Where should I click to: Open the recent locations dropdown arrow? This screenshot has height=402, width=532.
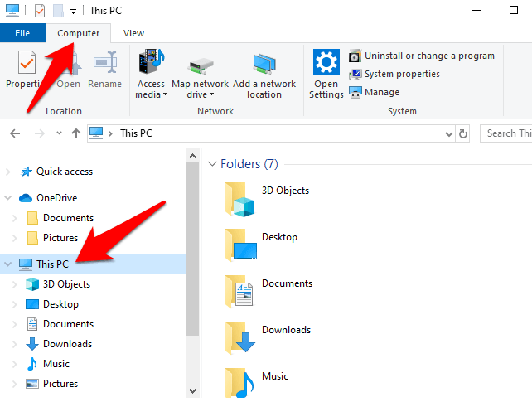click(x=59, y=133)
